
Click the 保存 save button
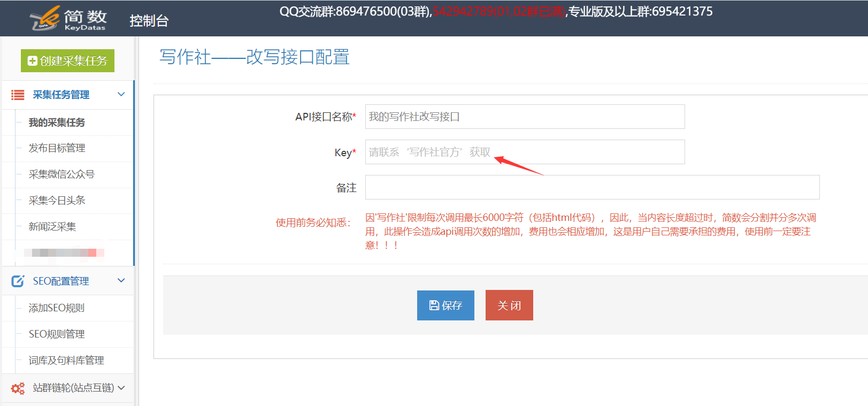pyautogui.click(x=445, y=305)
